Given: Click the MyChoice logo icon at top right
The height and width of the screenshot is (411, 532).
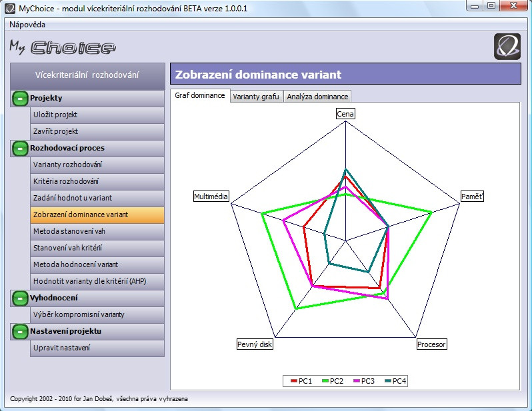Looking at the screenshot, I should click(x=507, y=47).
